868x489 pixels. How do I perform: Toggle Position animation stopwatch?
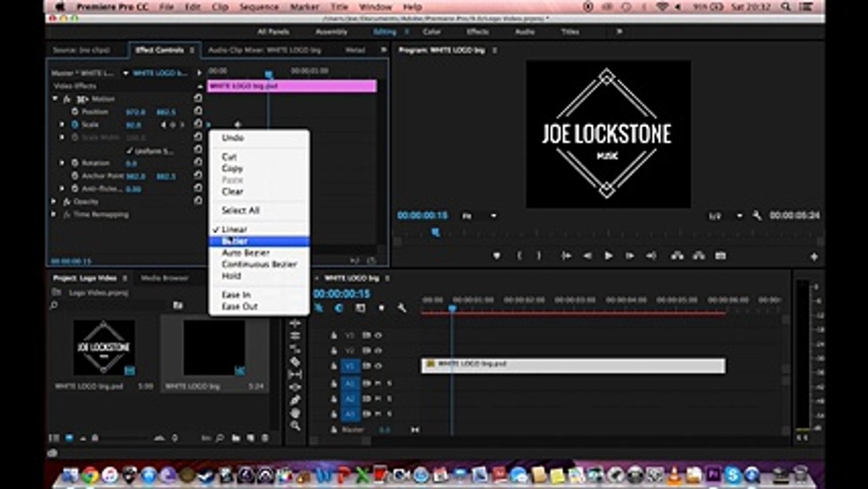tap(75, 112)
